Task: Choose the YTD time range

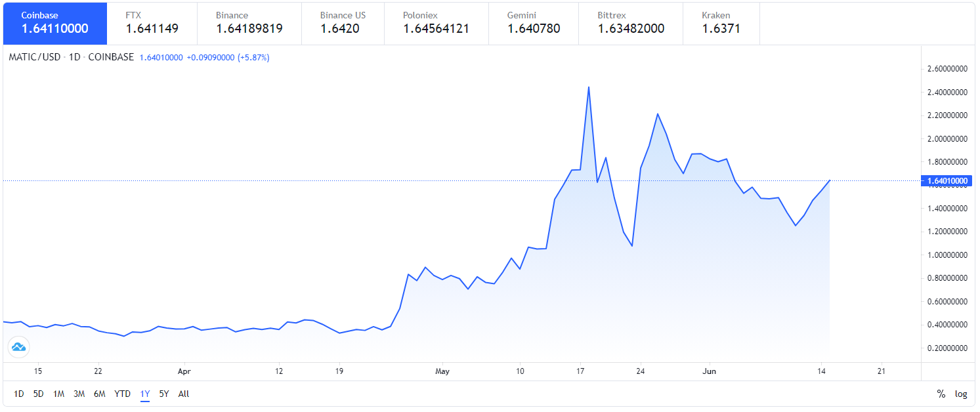Action: coord(123,394)
